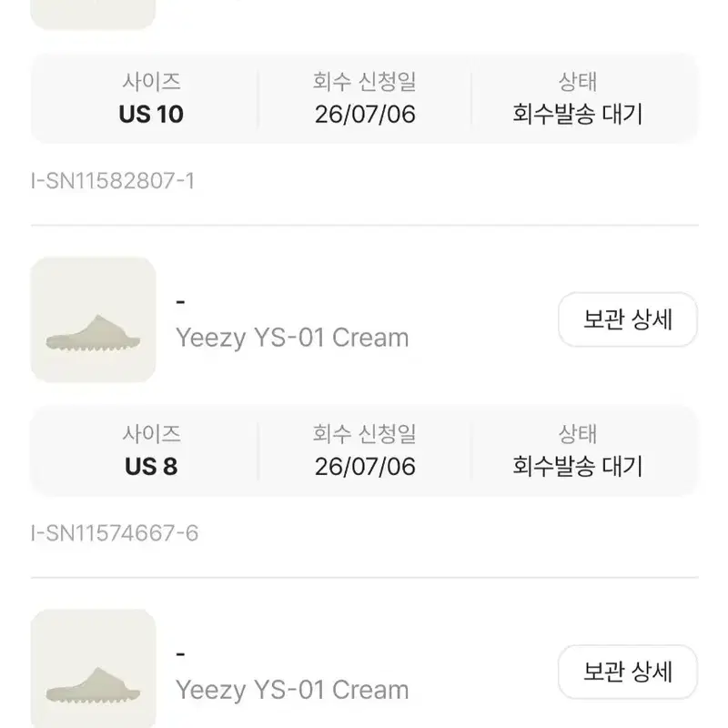Tap 회수발송 대기 status for US 8
This screenshot has width=728, height=728.
(578, 467)
